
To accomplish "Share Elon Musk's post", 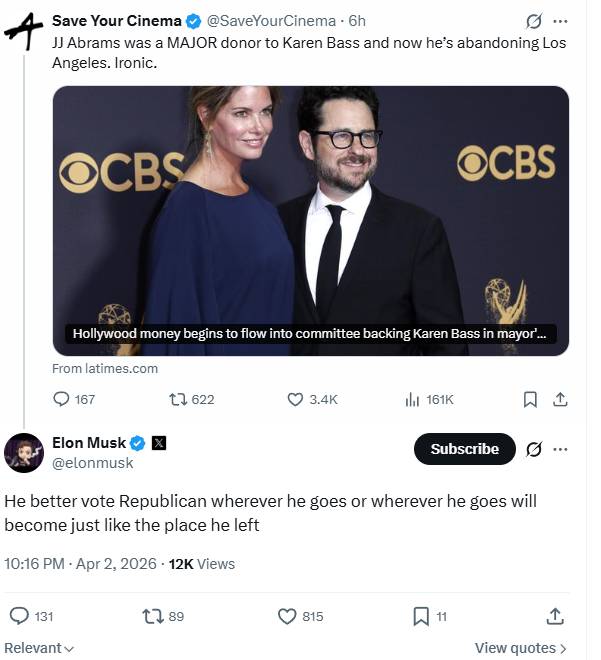I will click(555, 616).
